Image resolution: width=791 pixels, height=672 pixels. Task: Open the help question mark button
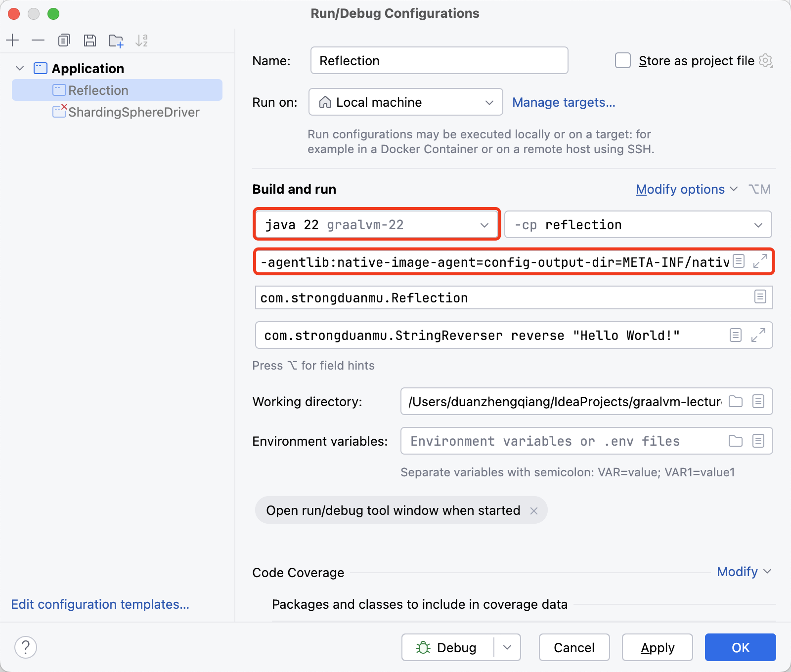26,647
